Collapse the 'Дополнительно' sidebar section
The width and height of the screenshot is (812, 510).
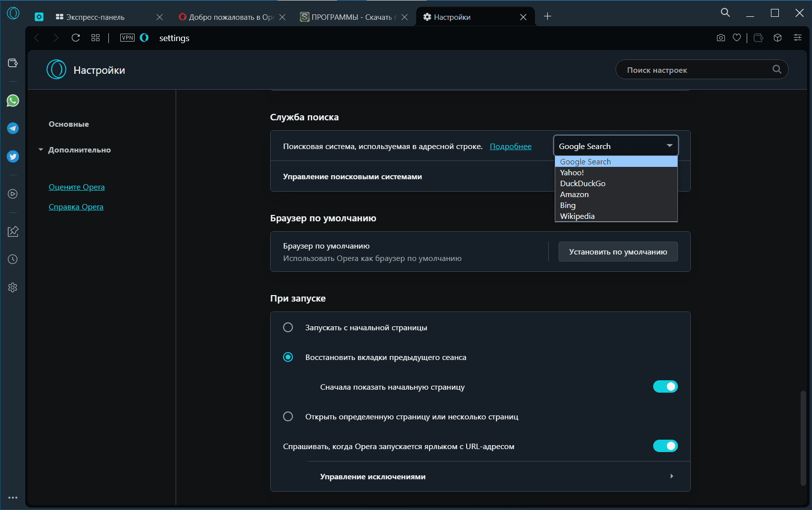tap(41, 150)
